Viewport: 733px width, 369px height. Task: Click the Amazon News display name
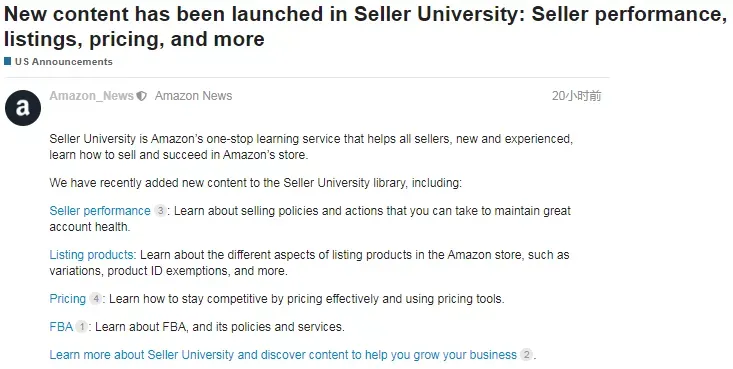click(194, 96)
